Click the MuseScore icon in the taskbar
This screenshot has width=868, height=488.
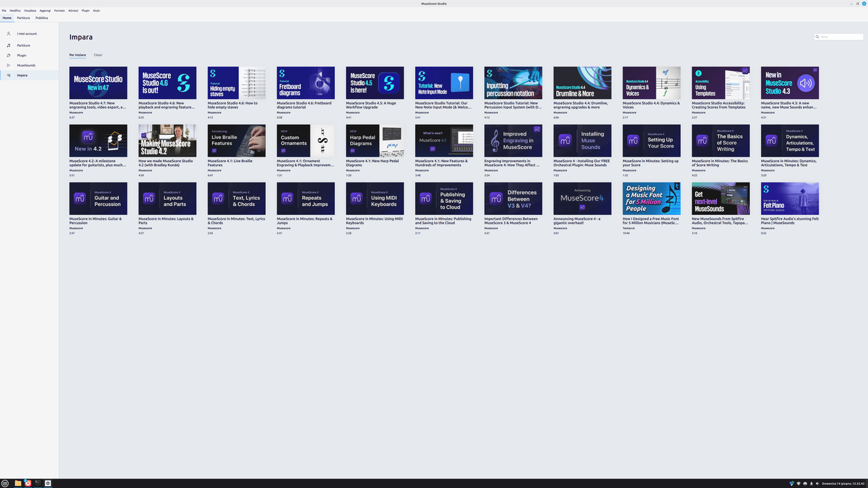[48, 483]
